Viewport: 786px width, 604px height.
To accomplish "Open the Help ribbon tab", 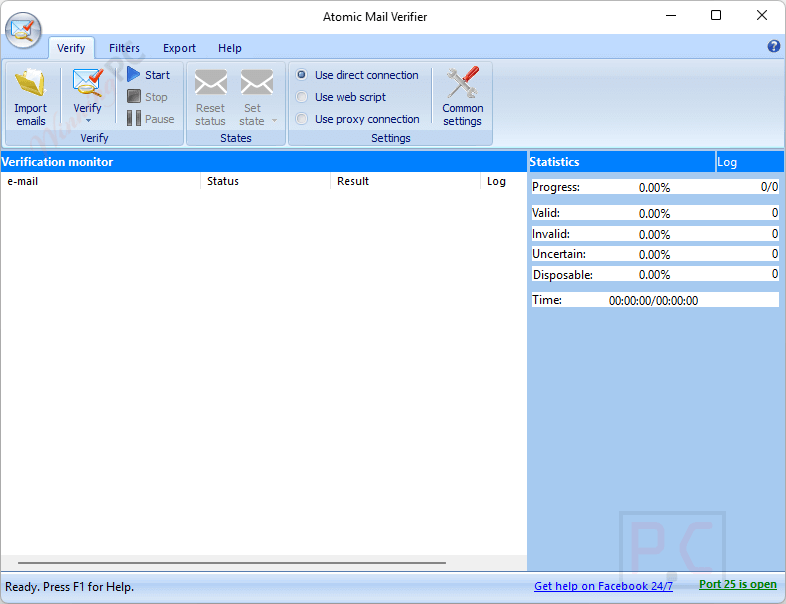I will tap(230, 48).
